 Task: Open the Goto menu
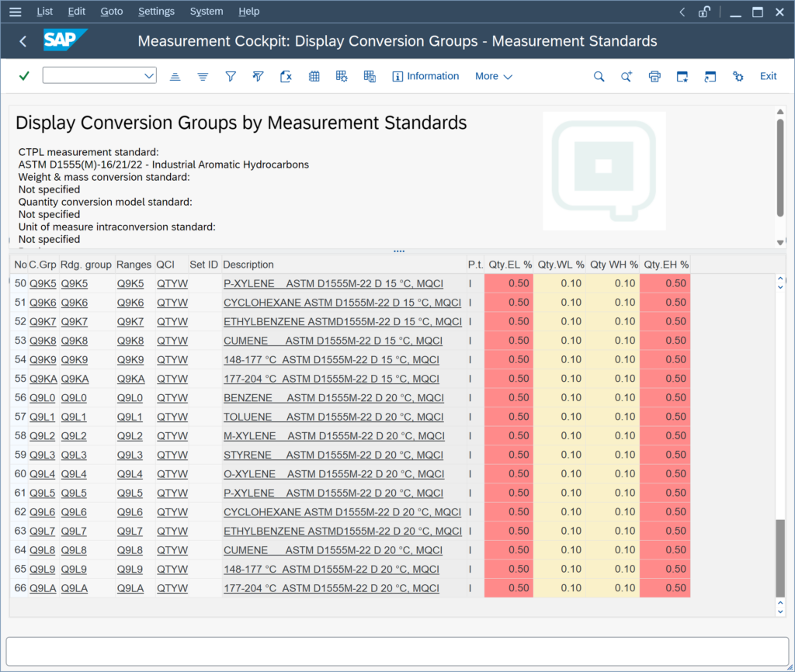(x=112, y=12)
